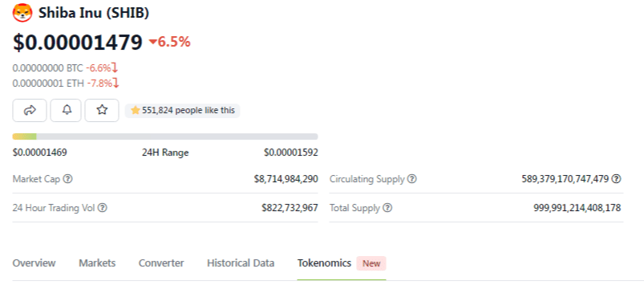The width and height of the screenshot is (644, 289).
Task: Click the 24H Range progress bar
Action: 165,136
